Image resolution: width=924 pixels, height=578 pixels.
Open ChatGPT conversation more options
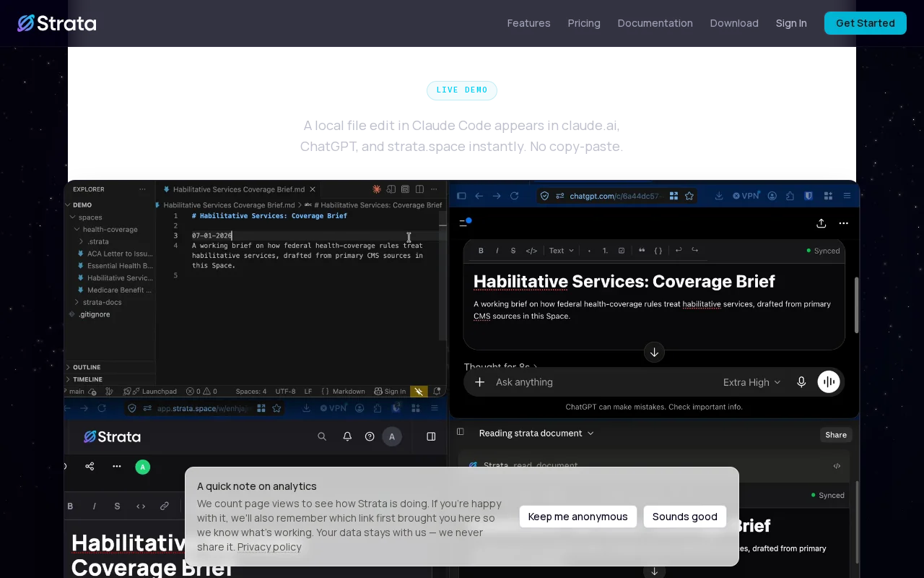click(x=843, y=223)
